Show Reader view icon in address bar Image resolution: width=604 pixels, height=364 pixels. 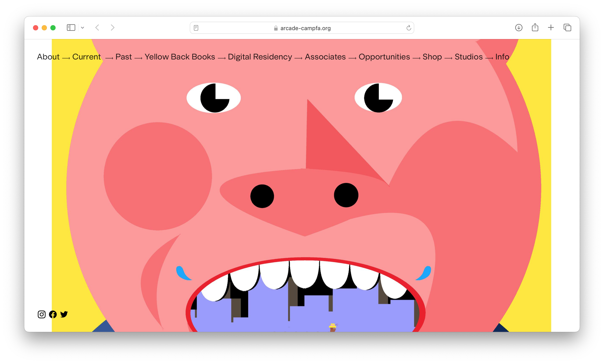[196, 28]
